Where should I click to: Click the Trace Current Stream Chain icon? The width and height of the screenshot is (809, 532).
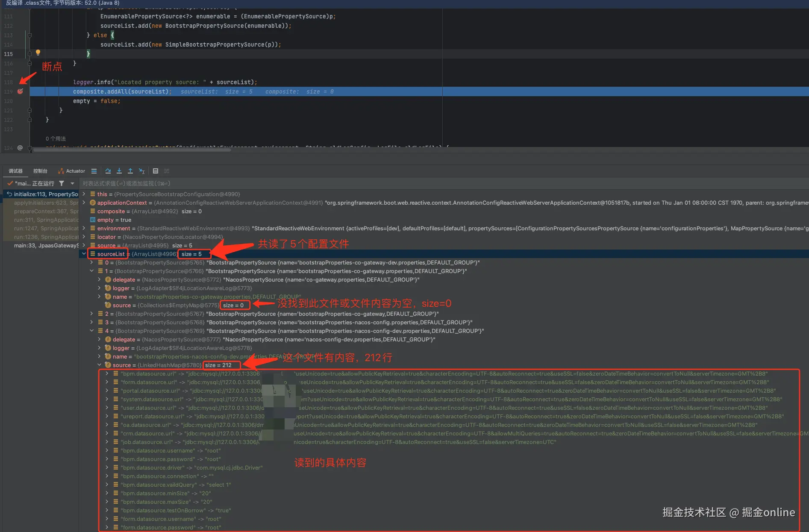tap(167, 171)
